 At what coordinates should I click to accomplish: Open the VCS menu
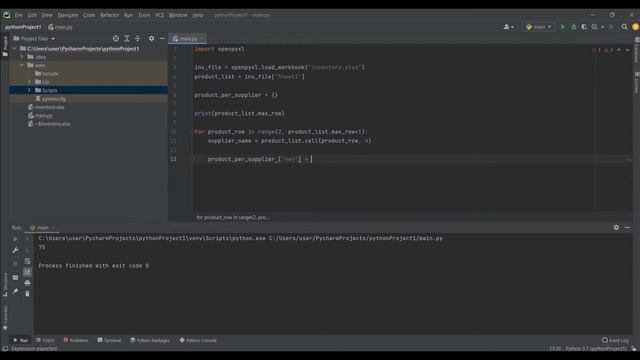[x=160, y=15]
